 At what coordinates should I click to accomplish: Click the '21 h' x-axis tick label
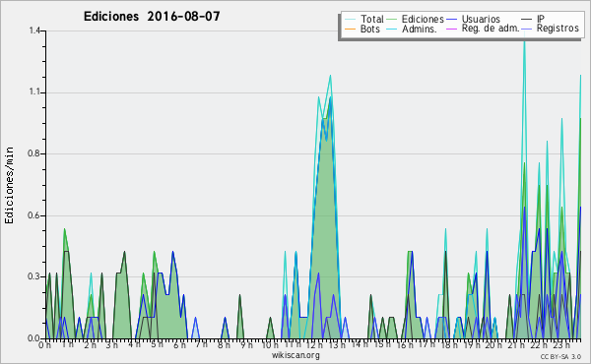click(516, 344)
